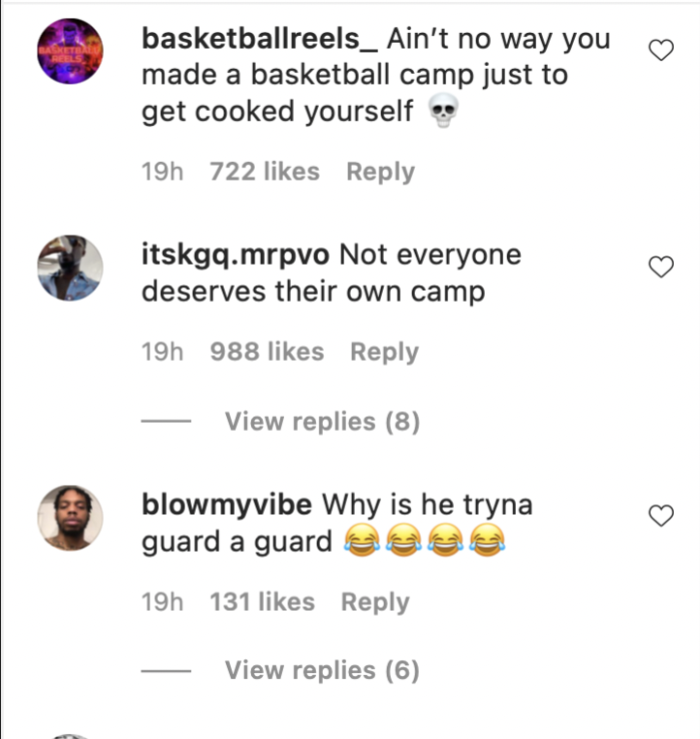
Task: Open itskgq.mrpvo username link
Action: tap(236, 255)
